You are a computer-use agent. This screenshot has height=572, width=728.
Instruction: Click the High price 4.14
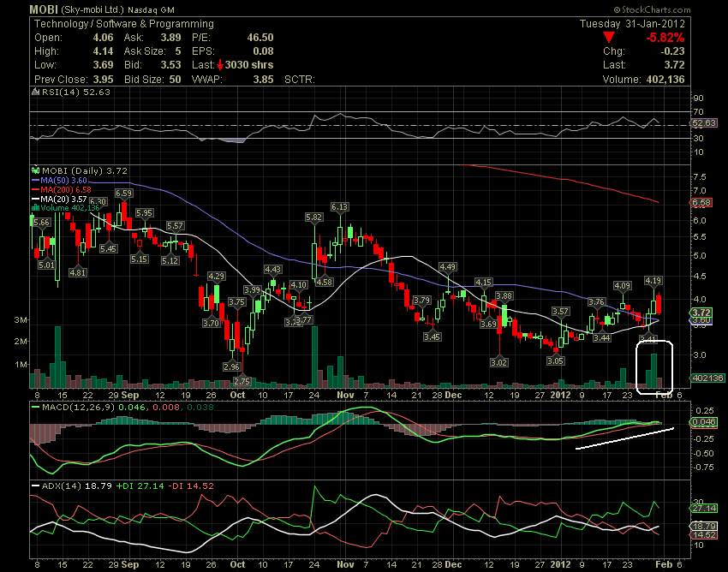pos(103,51)
